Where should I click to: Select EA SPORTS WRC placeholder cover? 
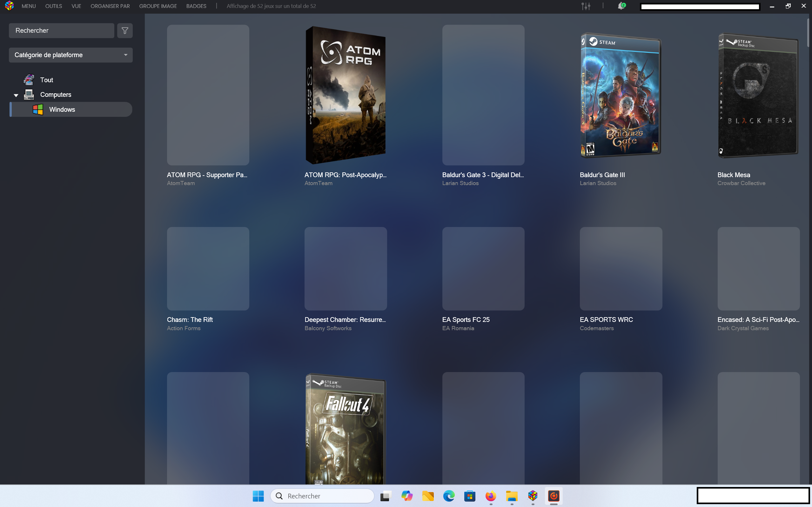621,269
